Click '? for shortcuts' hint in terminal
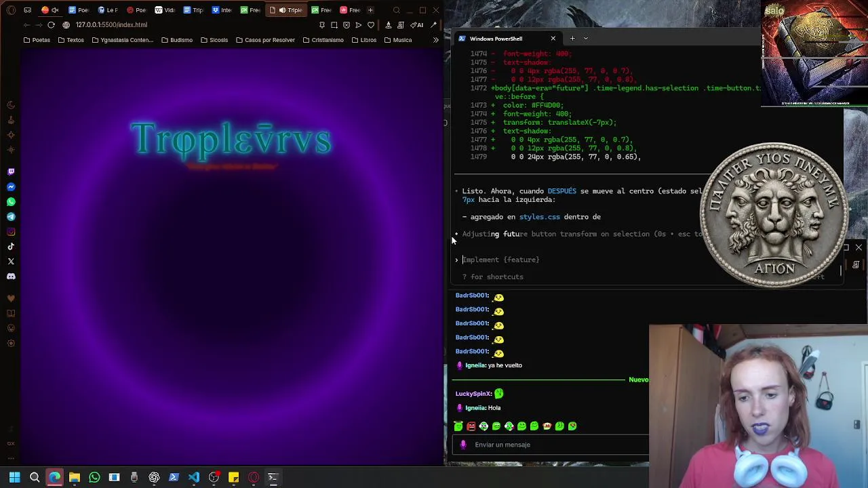Screen dimensions: 868x488 [493, 277]
